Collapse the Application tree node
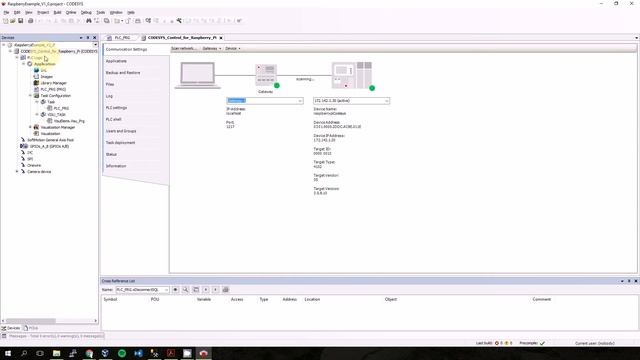Viewport: 640px width, 360px height. click(24, 64)
